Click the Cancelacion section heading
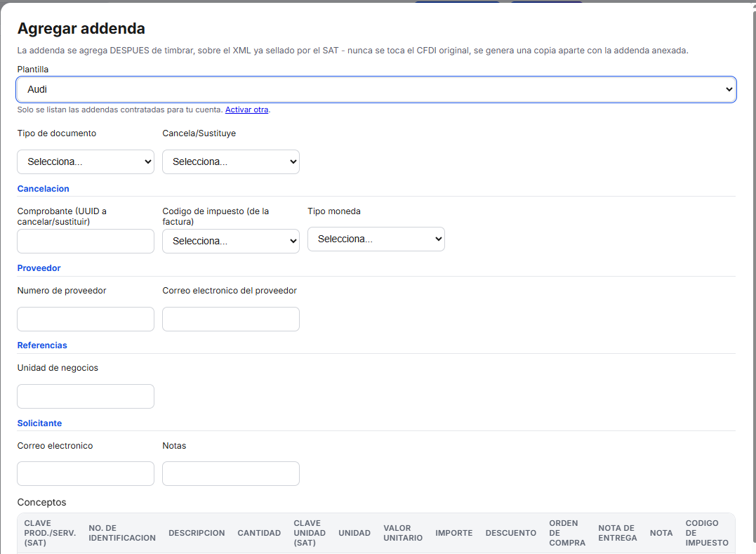The image size is (756, 554). (x=44, y=188)
